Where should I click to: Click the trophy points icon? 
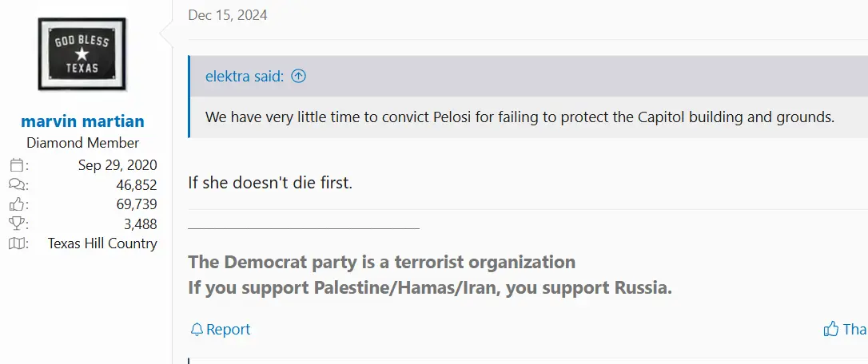[x=17, y=224]
